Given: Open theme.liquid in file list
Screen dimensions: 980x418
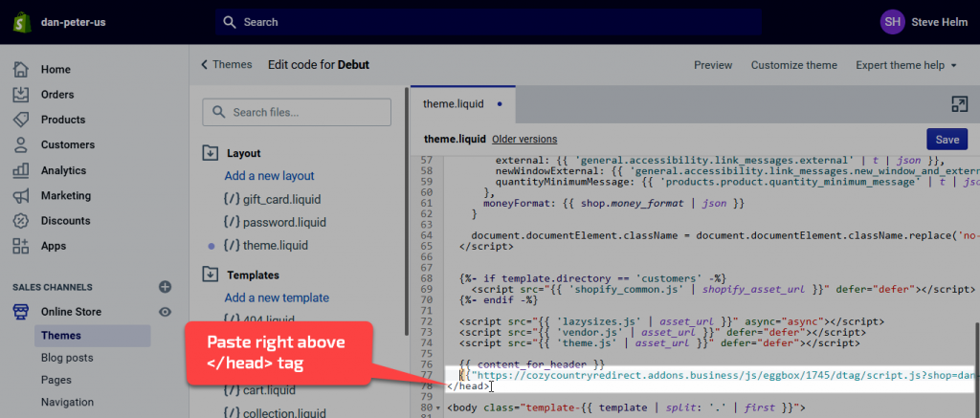Looking at the screenshot, I should [276, 246].
